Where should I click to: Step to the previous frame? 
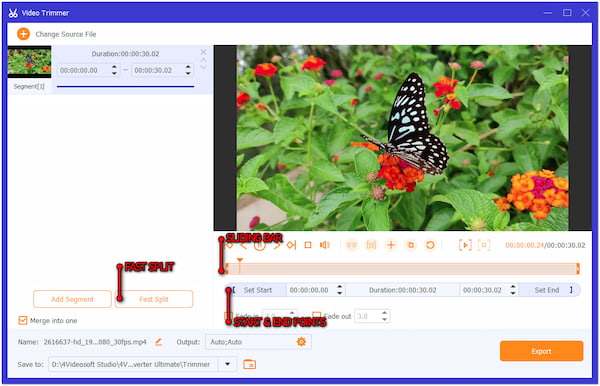click(x=243, y=245)
